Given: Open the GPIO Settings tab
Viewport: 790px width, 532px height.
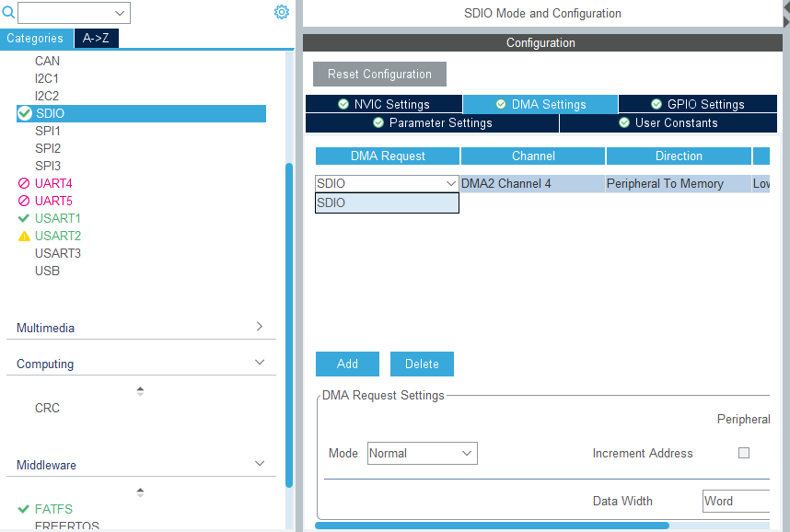Looking at the screenshot, I should 698,104.
